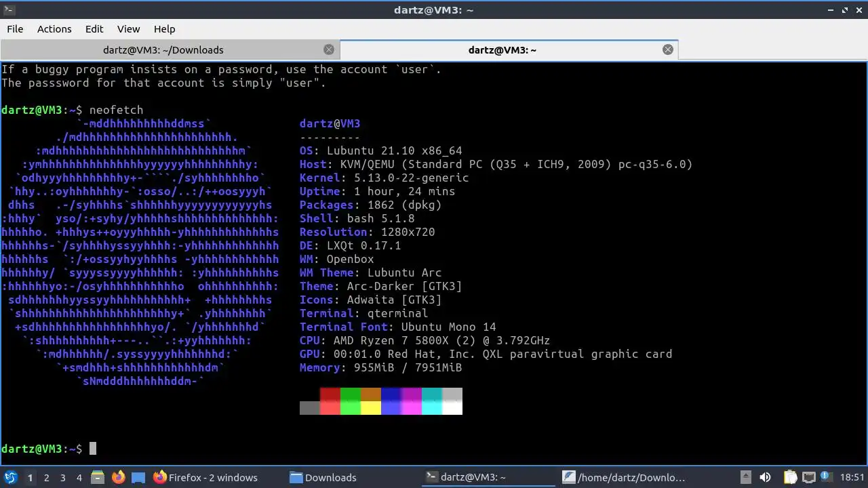Open the Edit menu

click(94, 29)
